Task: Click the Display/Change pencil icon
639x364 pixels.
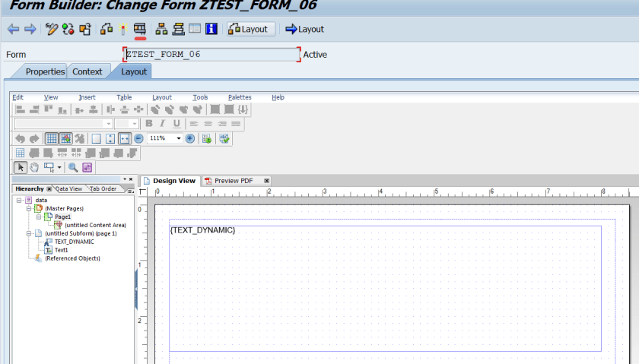Action: pos(52,29)
